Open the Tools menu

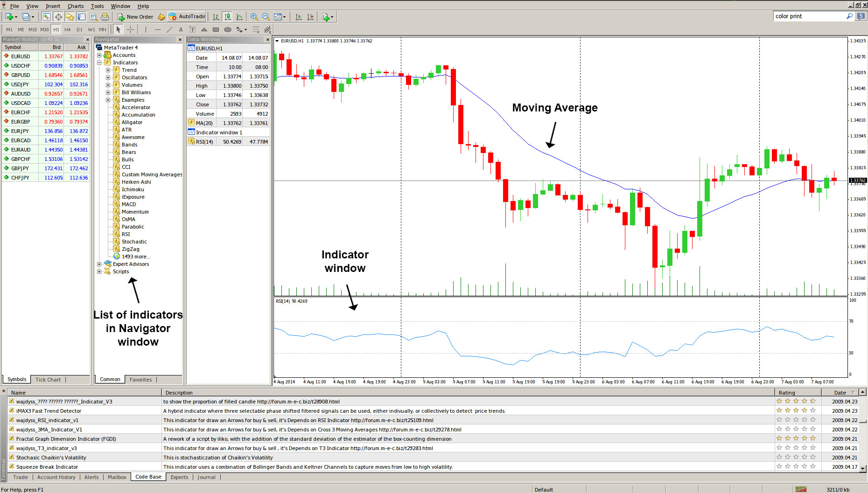tap(97, 6)
